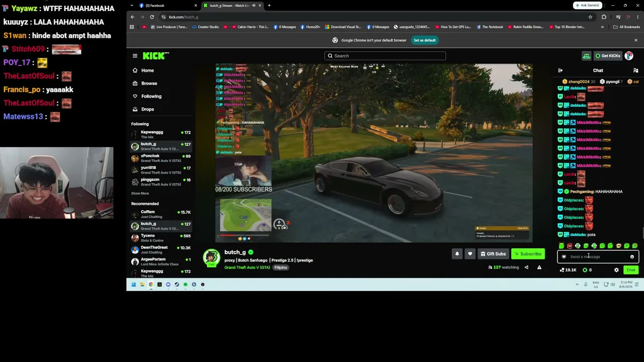Toggle stream notifications bell
Screen dimensions: 644x362
point(457,254)
